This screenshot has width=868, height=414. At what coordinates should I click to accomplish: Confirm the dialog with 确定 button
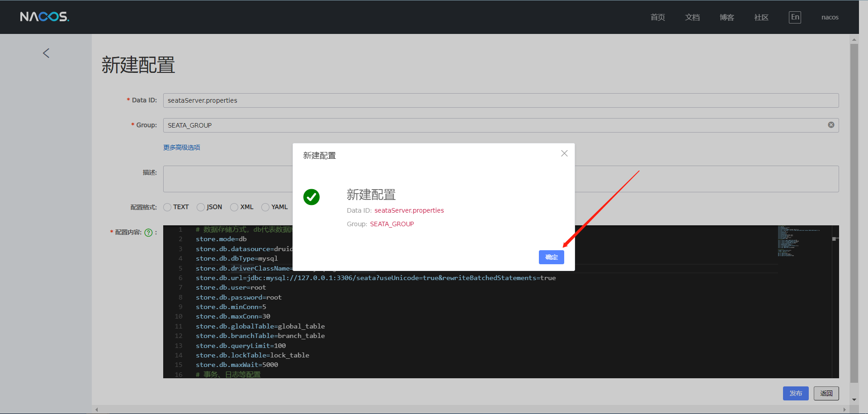point(552,257)
